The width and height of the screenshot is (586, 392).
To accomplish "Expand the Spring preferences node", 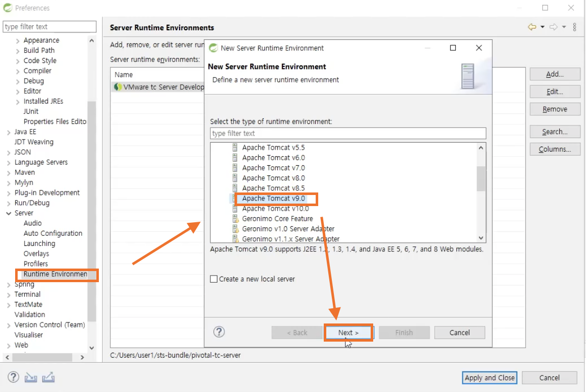I will click(9, 285).
